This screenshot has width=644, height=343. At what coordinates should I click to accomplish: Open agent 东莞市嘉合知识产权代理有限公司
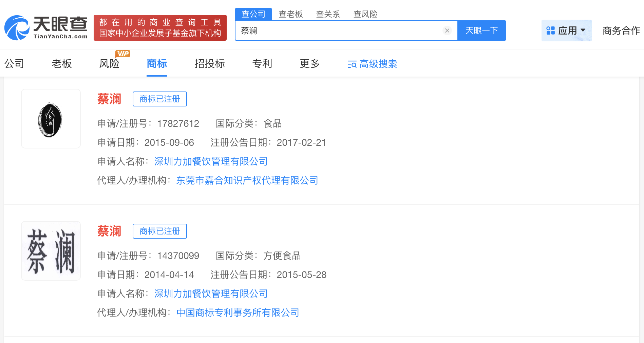pyautogui.click(x=247, y=180)
